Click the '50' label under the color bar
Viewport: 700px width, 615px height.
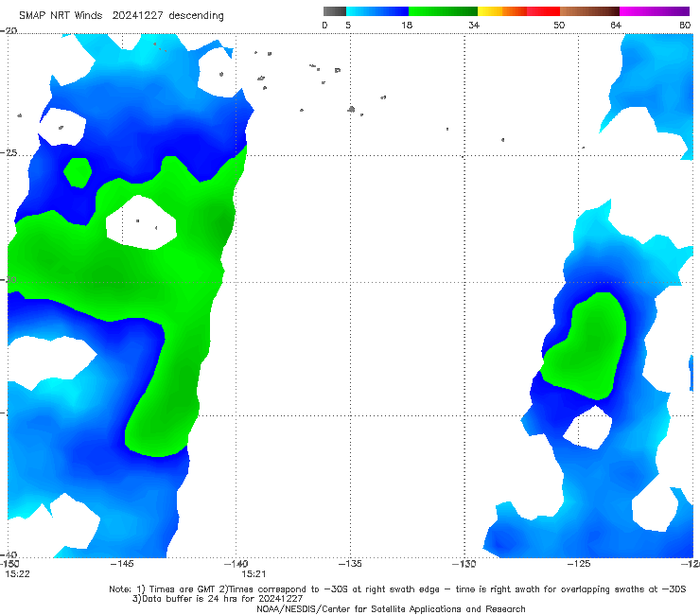tap(559, 25)
